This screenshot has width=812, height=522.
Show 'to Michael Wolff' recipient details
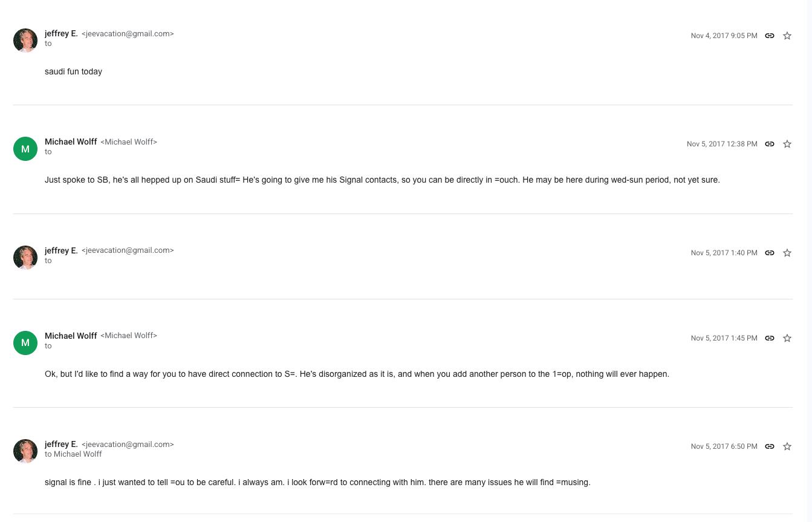tap(73, 454)
